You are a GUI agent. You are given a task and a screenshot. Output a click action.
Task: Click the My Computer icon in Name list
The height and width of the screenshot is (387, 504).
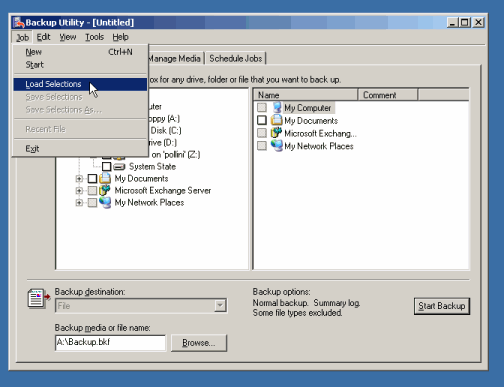click(277, 108)
